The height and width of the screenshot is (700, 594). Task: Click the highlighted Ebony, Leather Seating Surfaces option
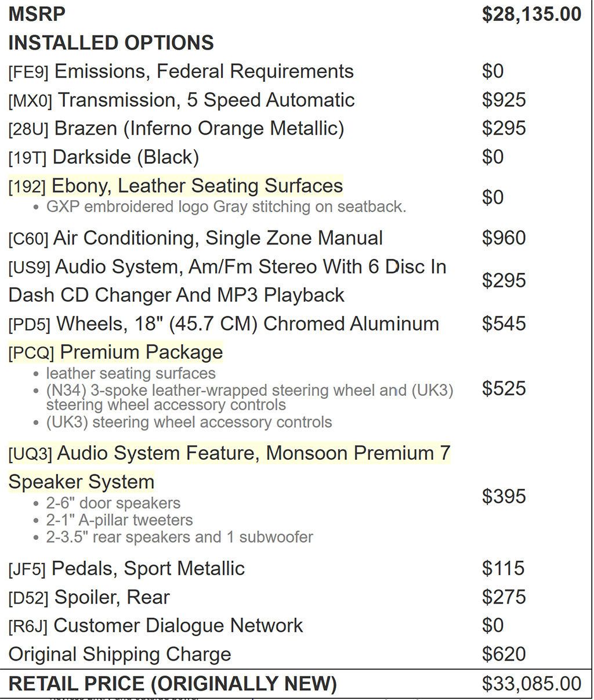176,186
